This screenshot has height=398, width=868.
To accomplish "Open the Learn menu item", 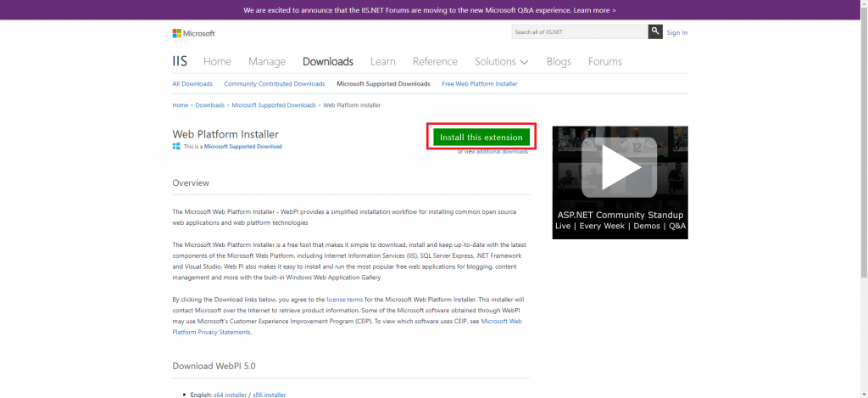I will tap(382, 62).
